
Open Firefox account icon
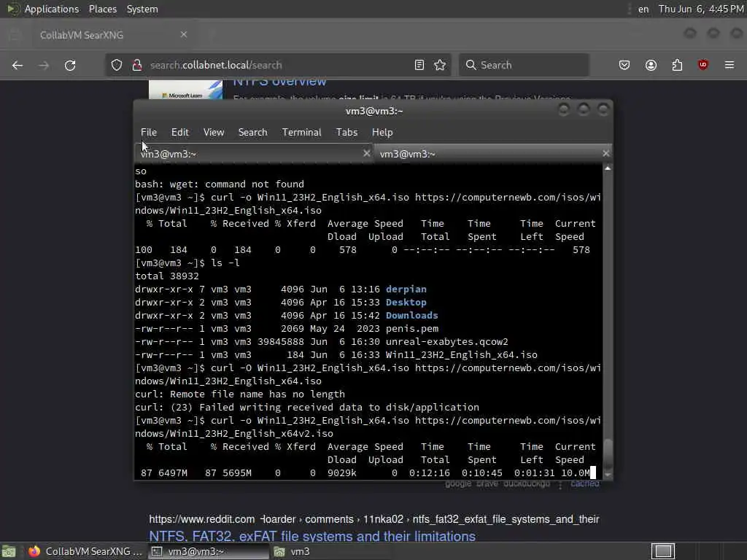(651, 65)
